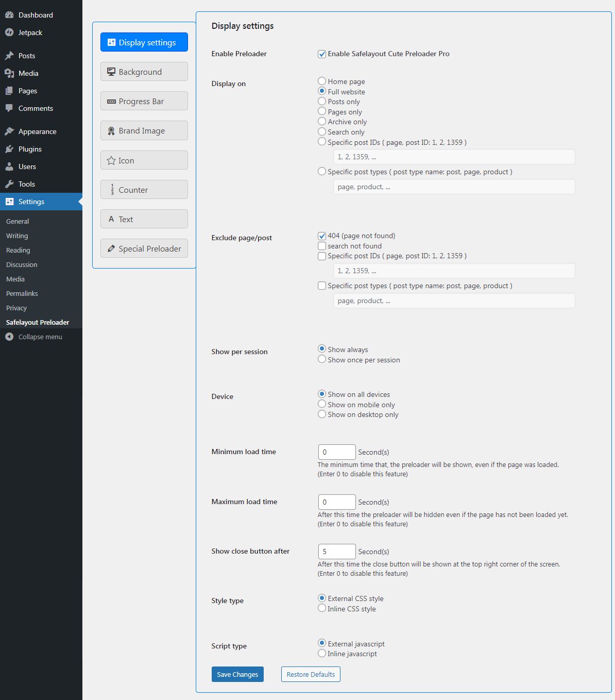615x700 pixels.
Task: Click the Progress Bar tab icon
Action: point(111,102)
